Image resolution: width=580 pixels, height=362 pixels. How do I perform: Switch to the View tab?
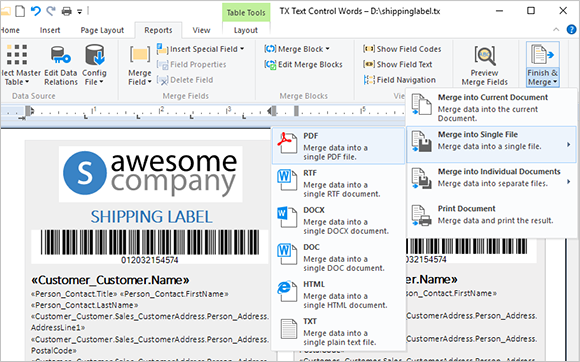click(x=201, y=30)
